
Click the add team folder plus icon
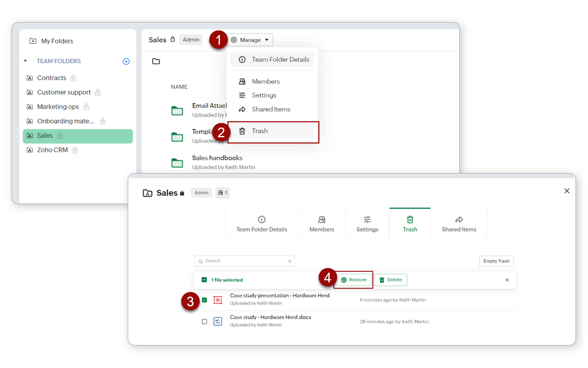tap(126, 61)
